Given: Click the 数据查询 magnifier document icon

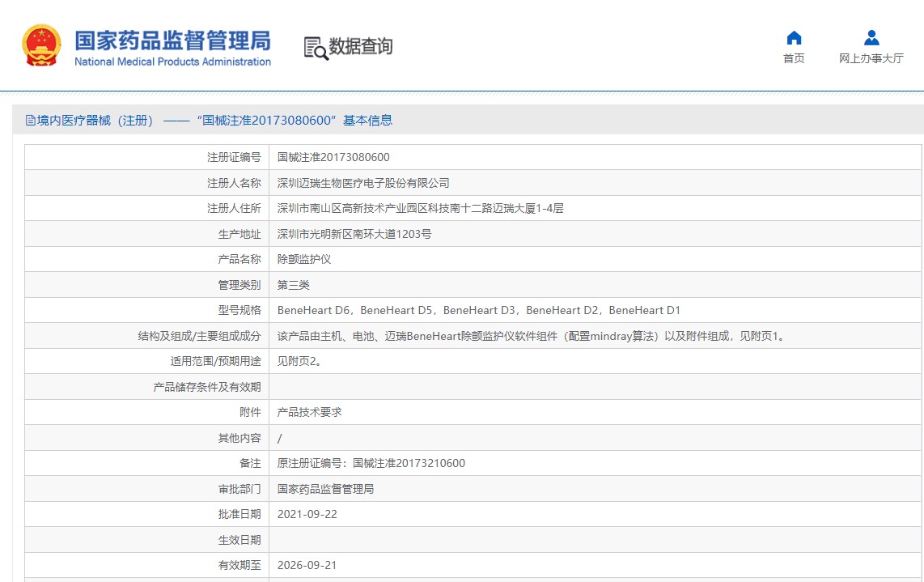Looking at the screenshot, I should pyautogui.click(x=316, y=48).
